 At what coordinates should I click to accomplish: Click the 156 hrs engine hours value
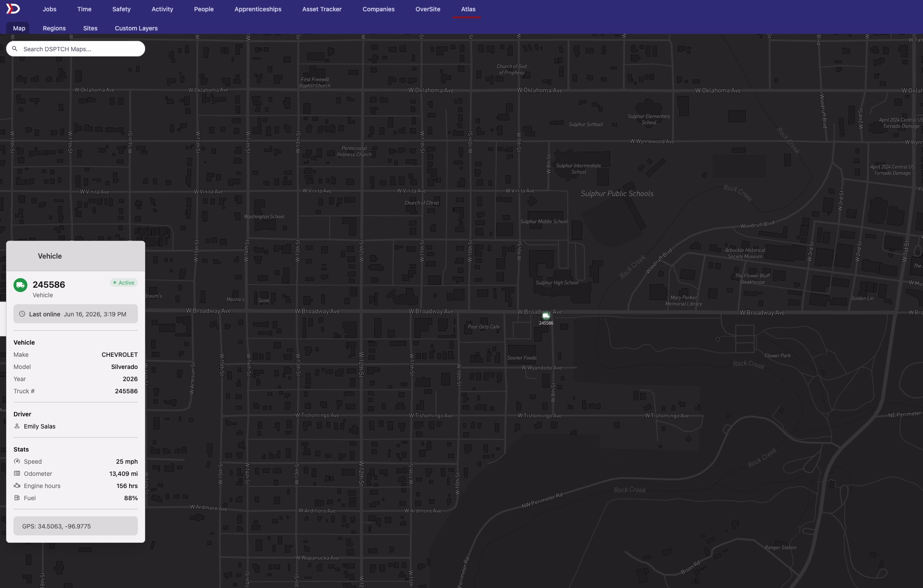pyautogui.click(x=127, y=486)
